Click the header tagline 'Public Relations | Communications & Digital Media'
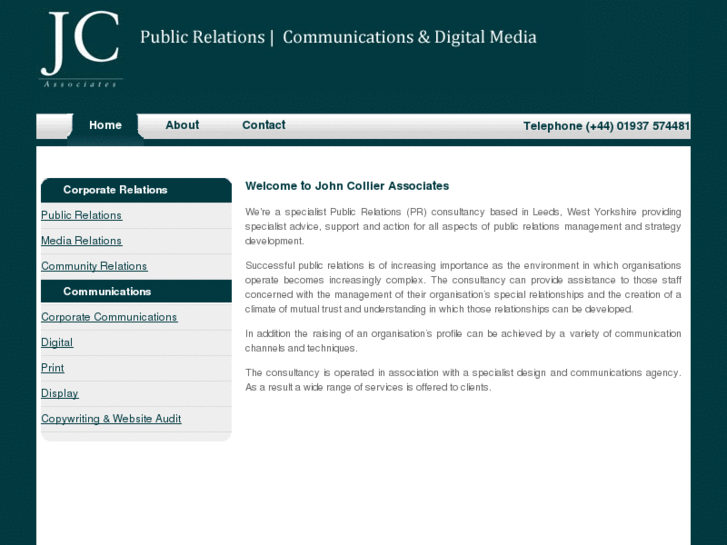Screen dimensions: 727x545 point(338,37)
